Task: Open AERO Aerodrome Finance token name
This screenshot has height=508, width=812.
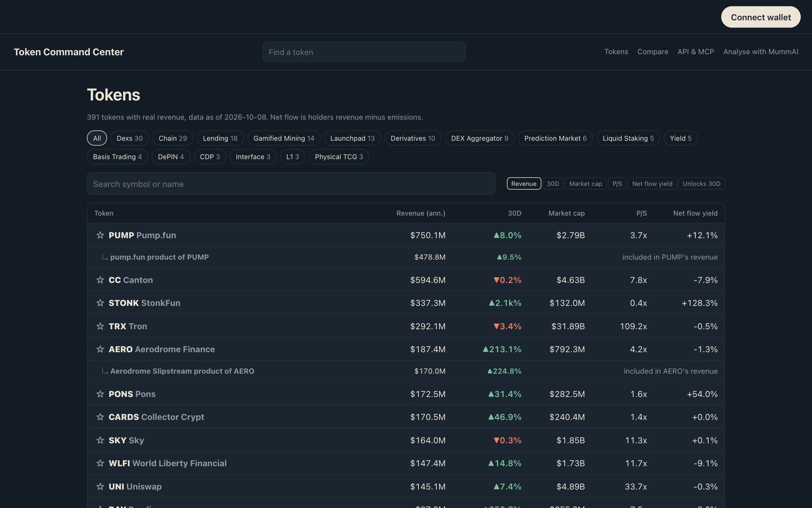Action: point(162,349)
